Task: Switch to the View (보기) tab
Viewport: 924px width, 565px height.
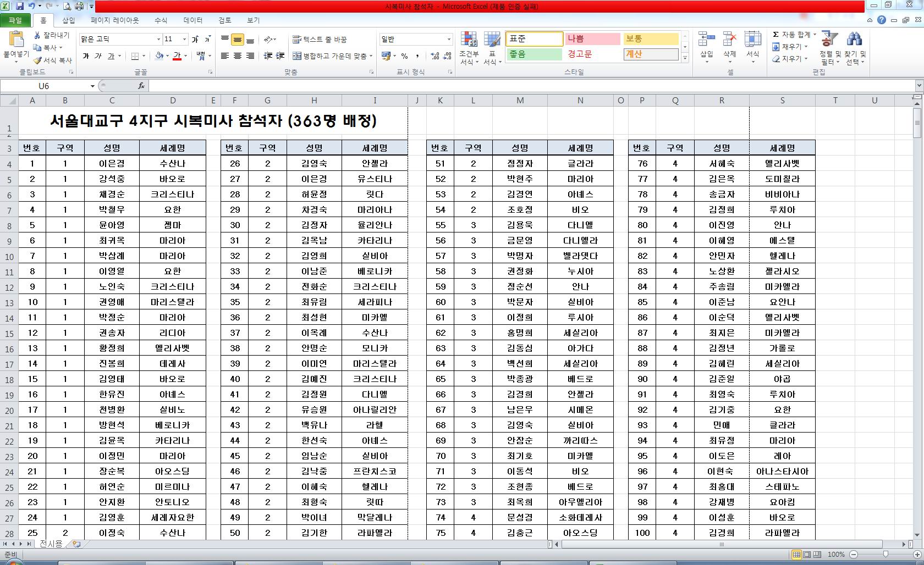Action: click(254, 20)
